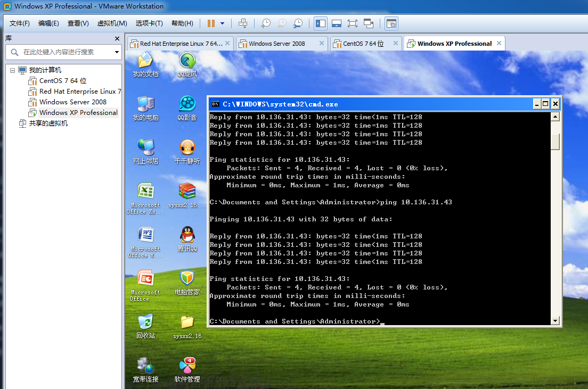The image size is (588, 389).
Task: Close the Windows Server 2008 tab
Action: [x=321, y=44]
